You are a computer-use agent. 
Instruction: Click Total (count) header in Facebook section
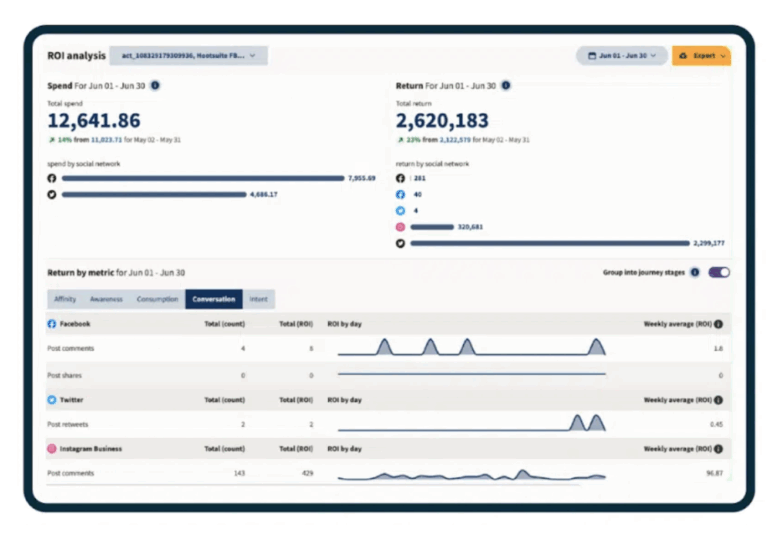click(224, 324)
